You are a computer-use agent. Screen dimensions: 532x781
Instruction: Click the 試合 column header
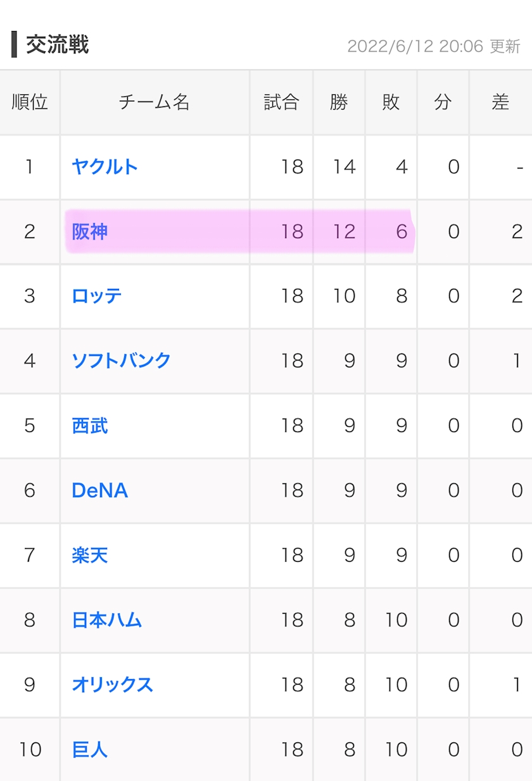pyautogui.click(x=281, y=102)
